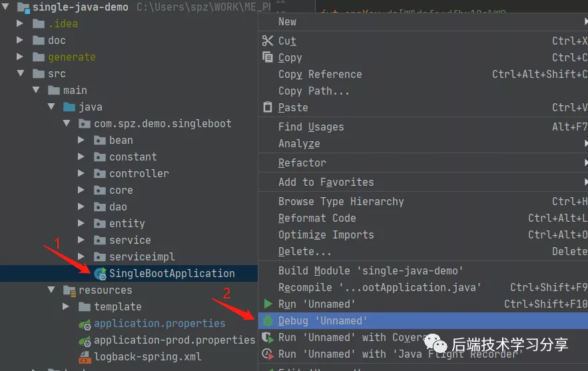The height and width of the screenshot is (371, 588).
Task: Click the controller package icon
Action: pyautogui.click(x=100, y=173)
